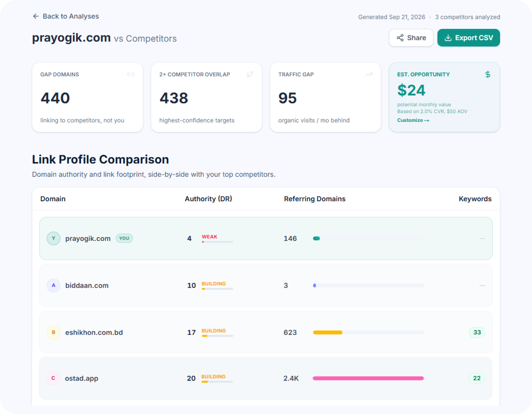Click the authority score 20 for ostad.app

(191, 378)
